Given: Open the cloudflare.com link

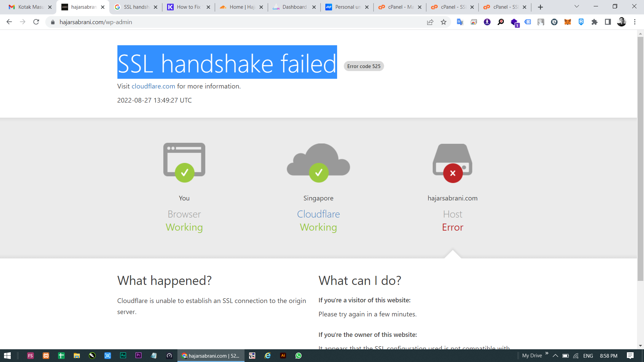Looking at the screenshot, I should pyautogui.click(x=153, y=86).
